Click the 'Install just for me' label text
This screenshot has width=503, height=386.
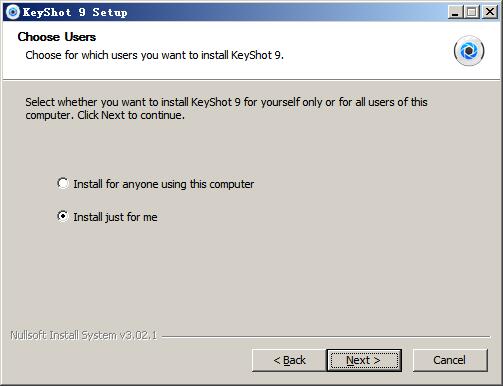(x=115, y=217)
